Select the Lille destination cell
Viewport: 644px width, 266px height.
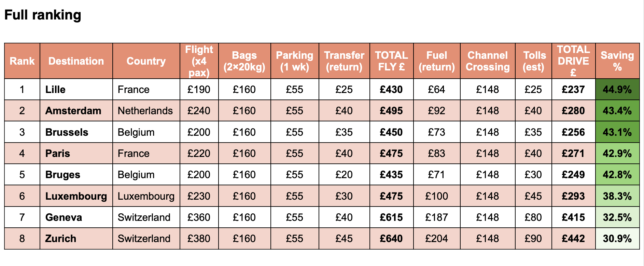click(76, 89)
